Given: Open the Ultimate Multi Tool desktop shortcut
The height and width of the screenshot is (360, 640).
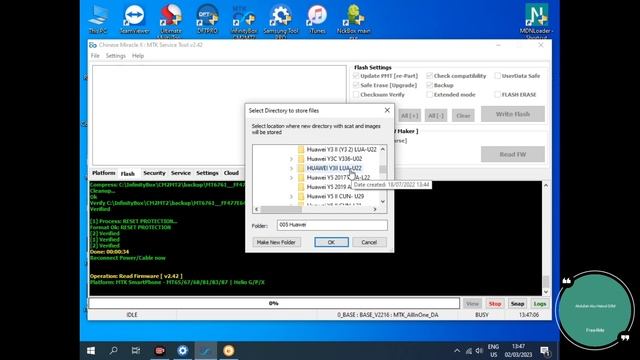Looking at the screenshot, I should coord(171,20).
